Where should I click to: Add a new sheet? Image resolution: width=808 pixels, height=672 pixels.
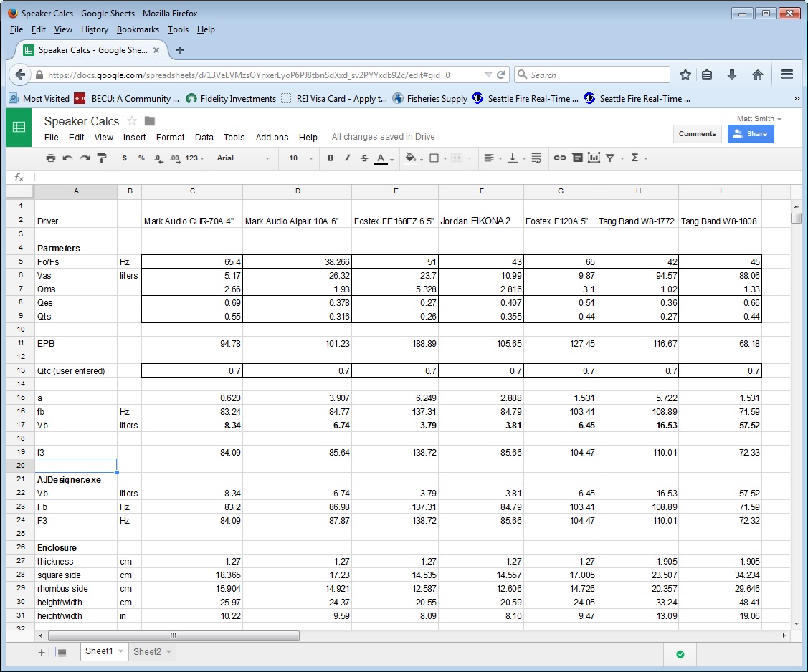point(42,653)
